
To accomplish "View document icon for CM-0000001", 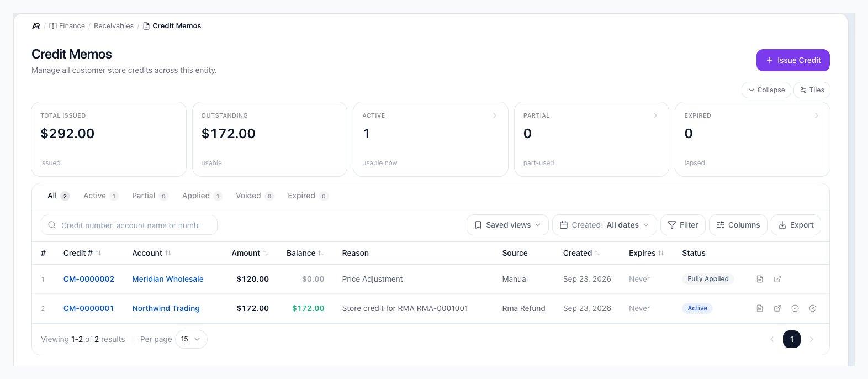I will [x=760, y=308].
